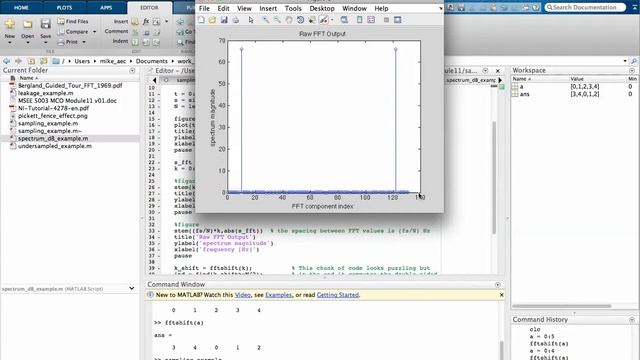Click Save Figure icon in figure toolbar
This screenshot has height=360, width=640.
(x=224, y=20)
